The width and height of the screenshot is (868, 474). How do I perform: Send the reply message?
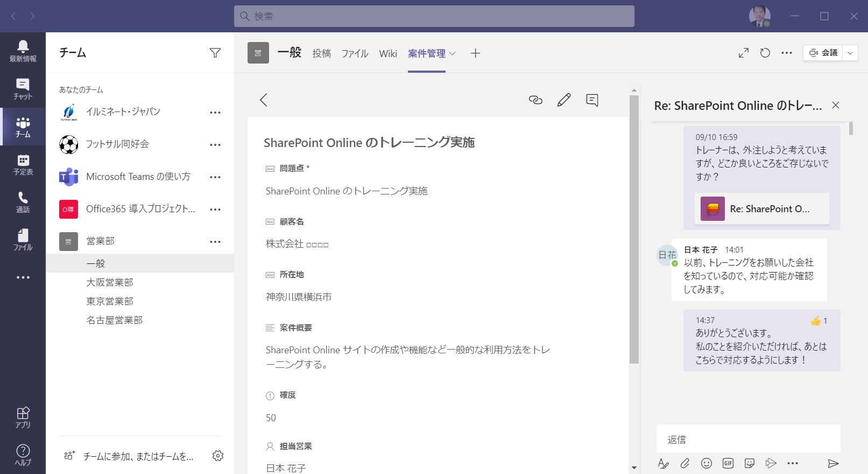click(833, 463)
